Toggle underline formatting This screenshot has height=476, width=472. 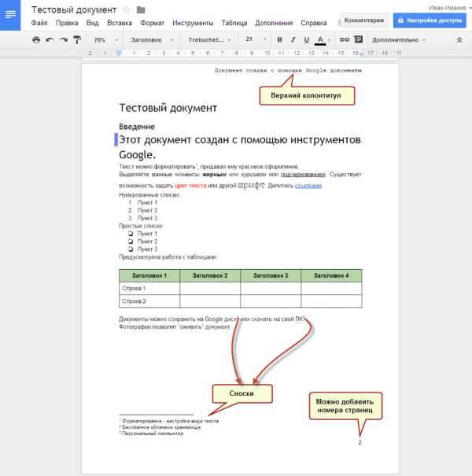click(x=307, y=39)
